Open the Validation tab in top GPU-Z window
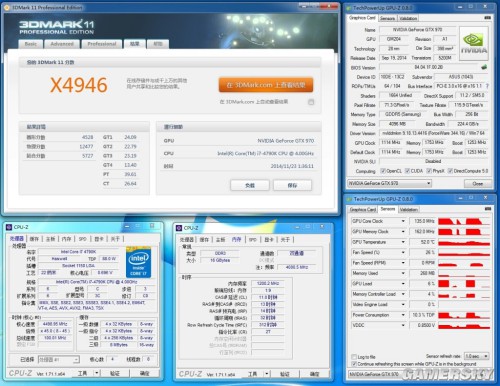The image size is (500, 386). click(x=408, y=18)
